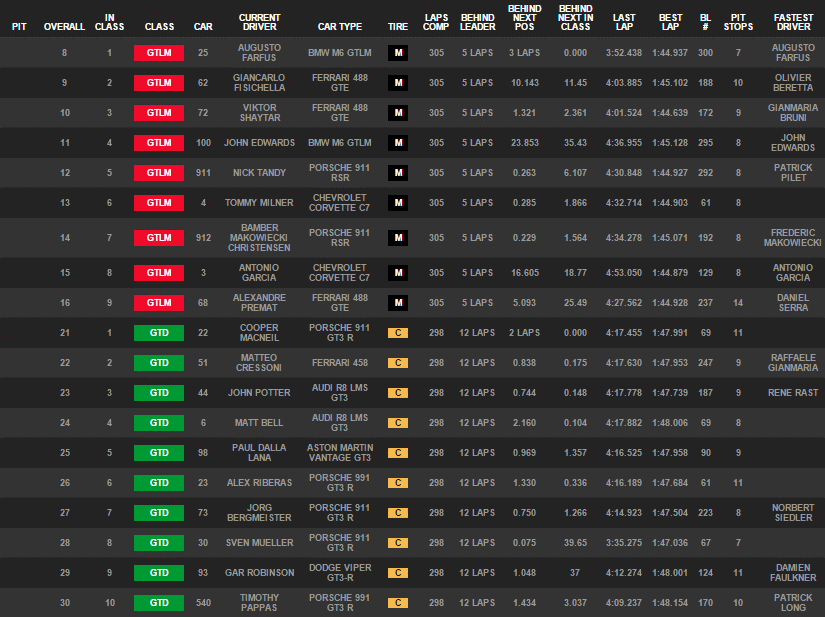The height and width of the screenshot is (617, 825).
Task: Click fastest driver Rene Rast
Action: (x=794, y=393)
